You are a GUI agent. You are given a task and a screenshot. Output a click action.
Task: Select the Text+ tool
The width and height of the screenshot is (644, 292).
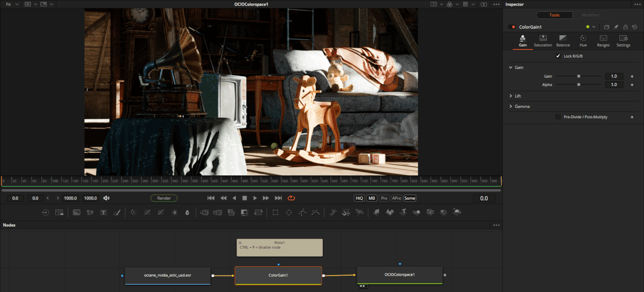pyautogui.click(x=103, y=212)
